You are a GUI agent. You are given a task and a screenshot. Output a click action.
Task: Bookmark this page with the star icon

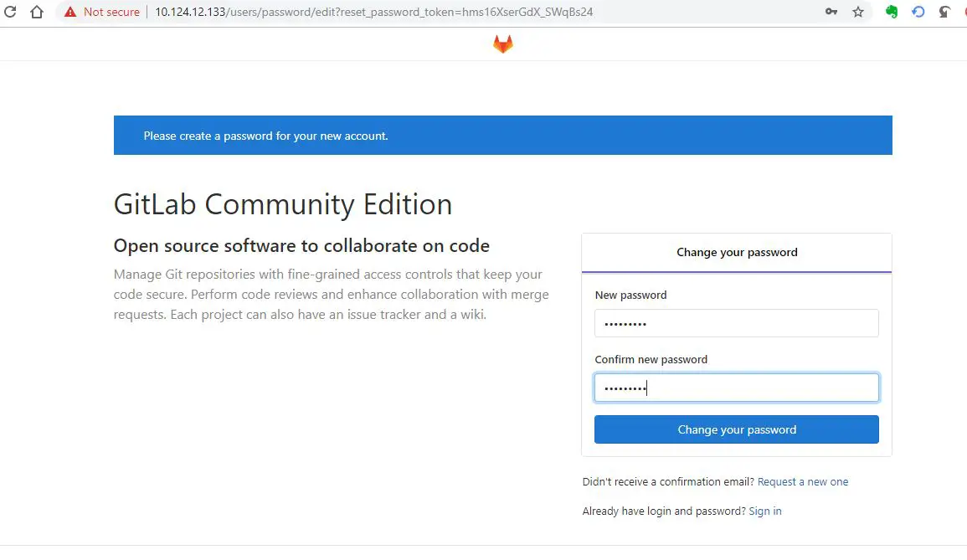(858, 13)
